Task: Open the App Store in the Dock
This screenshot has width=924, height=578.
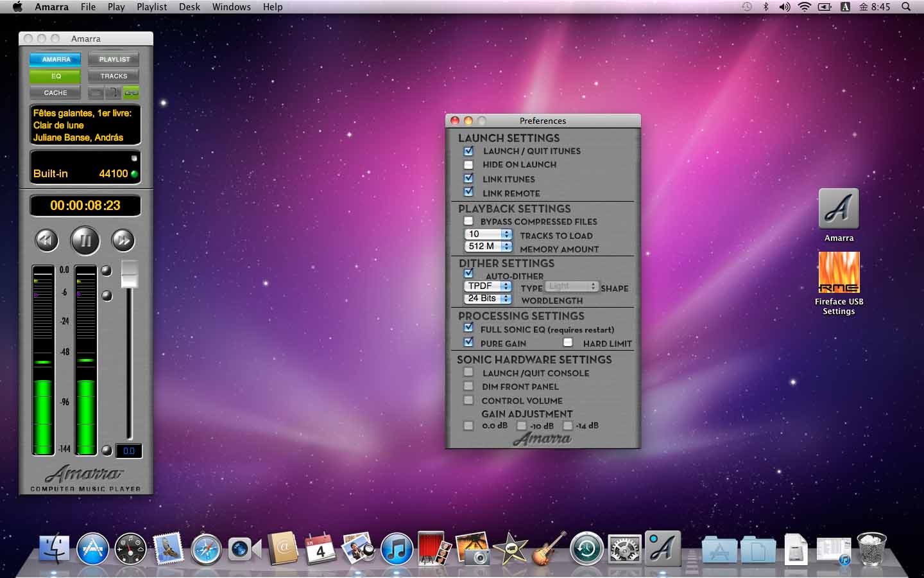Action: tap(92, 550)
